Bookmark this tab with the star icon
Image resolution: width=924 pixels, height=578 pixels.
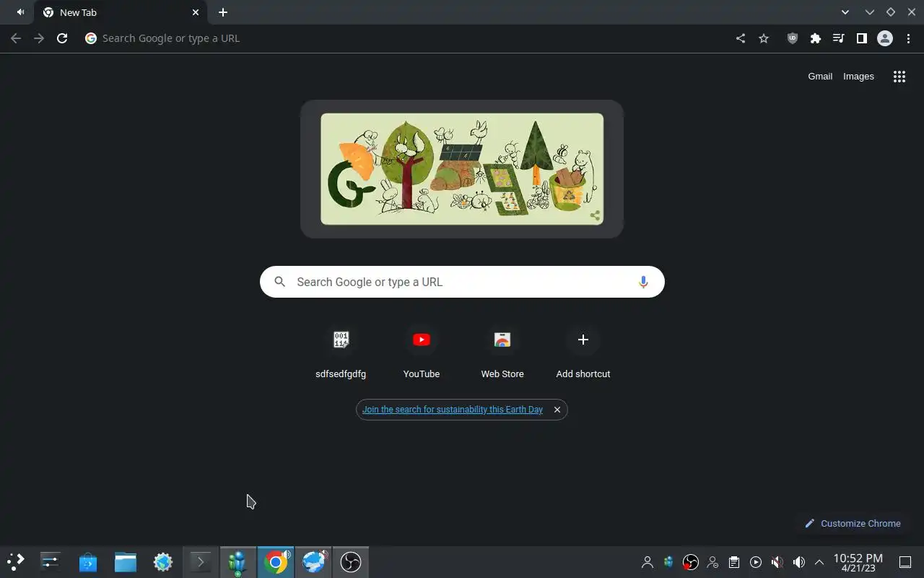(x=764, y=38)
